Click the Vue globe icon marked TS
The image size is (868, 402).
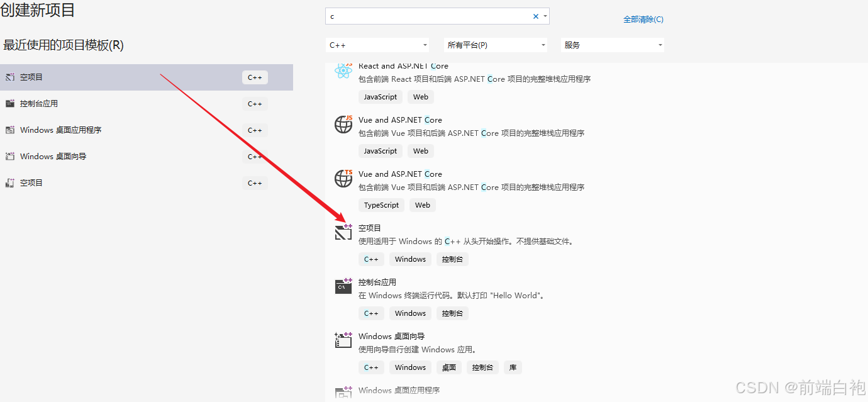point(343,179)
